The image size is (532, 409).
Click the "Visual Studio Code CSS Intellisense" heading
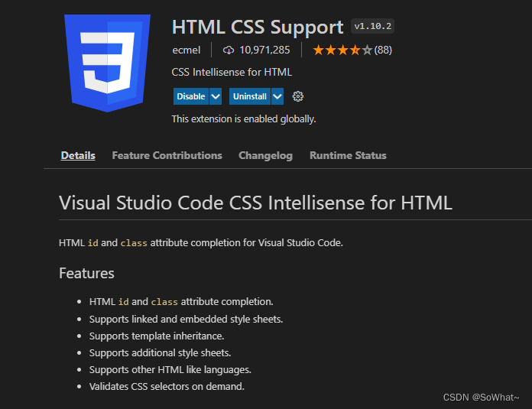[255, 203]
